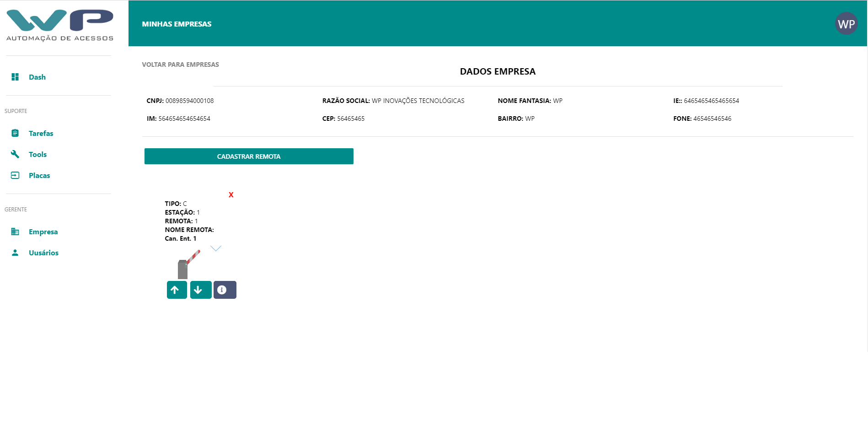This screenshot has width=868, height=442.
Task: Click the Placas entry icon
Action: (x=15, y=175)
